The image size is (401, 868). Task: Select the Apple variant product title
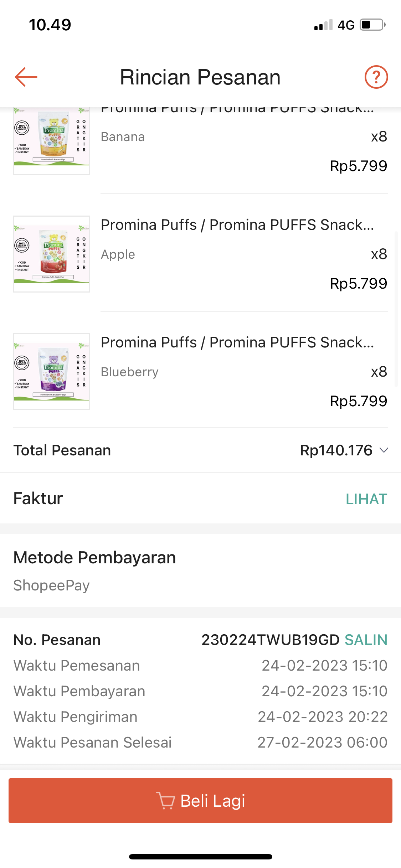click(237, 225)
